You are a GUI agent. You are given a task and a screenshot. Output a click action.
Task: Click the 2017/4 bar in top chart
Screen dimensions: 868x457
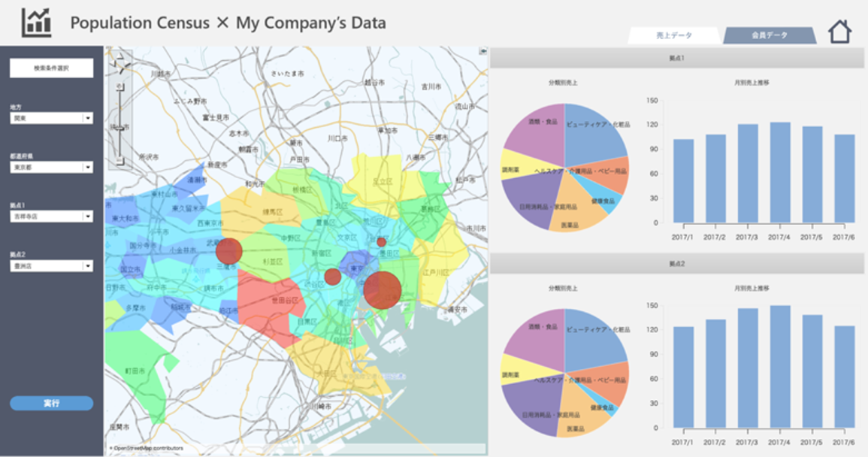point(780,173)
